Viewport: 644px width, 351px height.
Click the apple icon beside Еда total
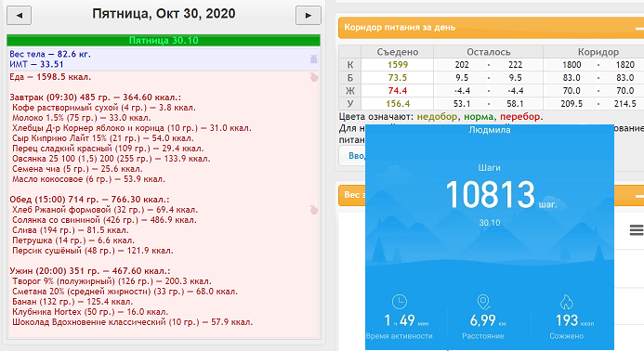click(314, 77)
